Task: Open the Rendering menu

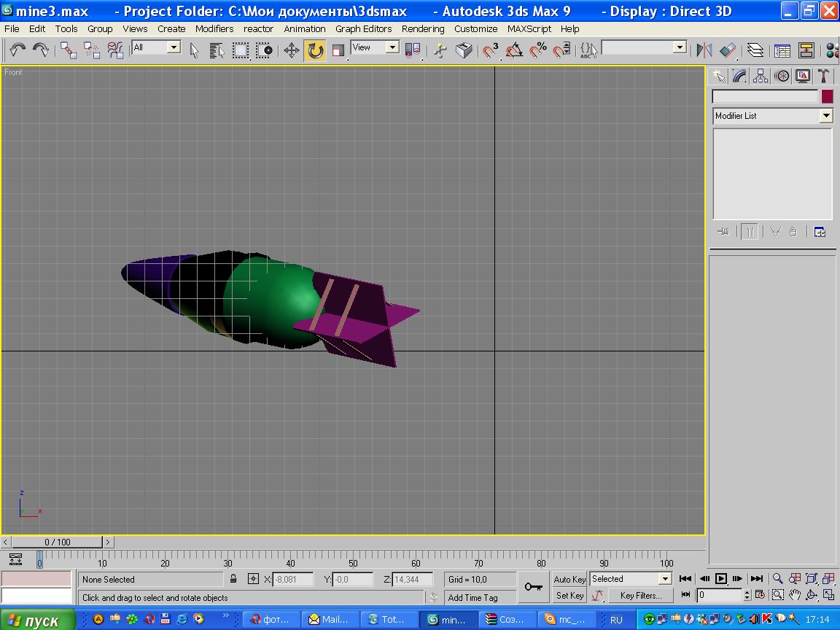Action: pyautogui.click(x=422, y=29)
